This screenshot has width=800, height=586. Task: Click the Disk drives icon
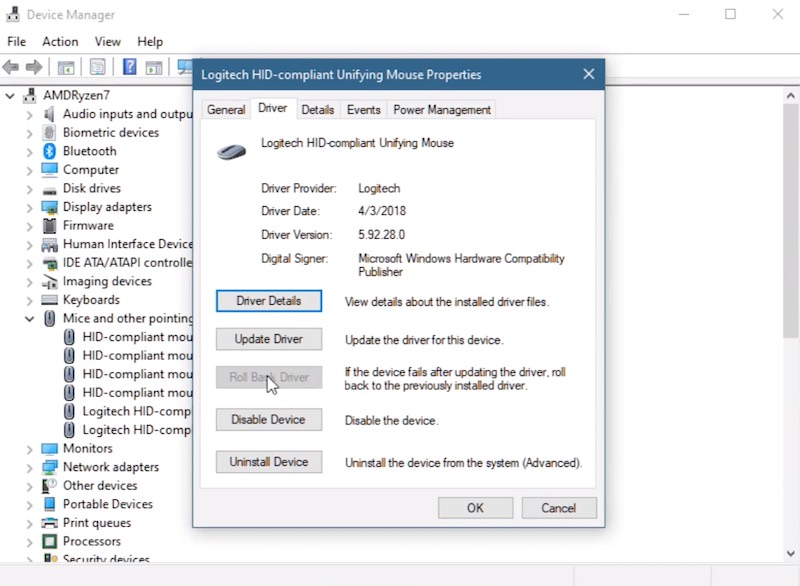(49, 191)
